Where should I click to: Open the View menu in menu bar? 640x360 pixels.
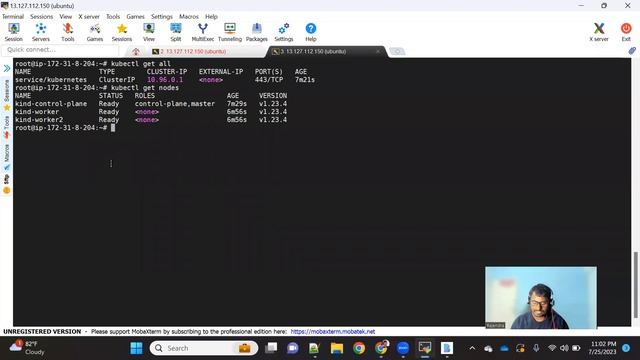point(65,16)
